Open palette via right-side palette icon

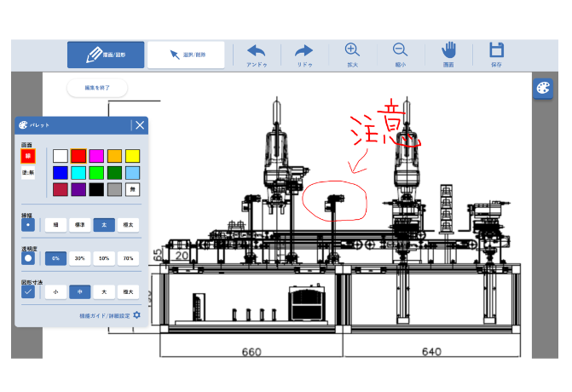click(543, 89)
